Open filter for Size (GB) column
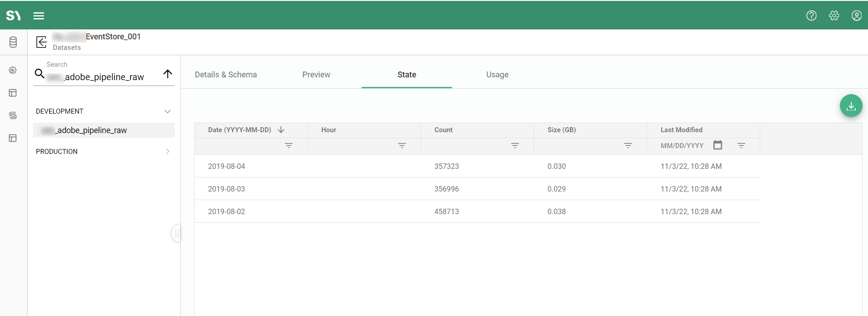868x316 pixels. [x=628, y=145]
